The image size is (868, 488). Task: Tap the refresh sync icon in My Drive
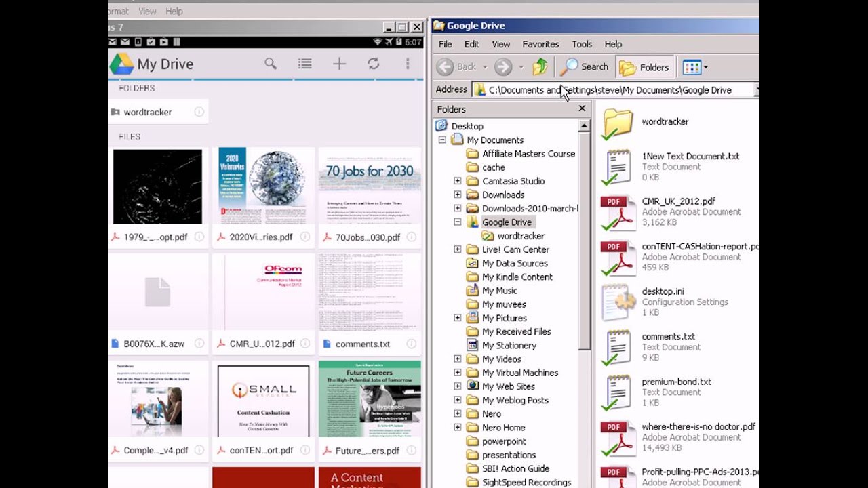pos(374,64)
